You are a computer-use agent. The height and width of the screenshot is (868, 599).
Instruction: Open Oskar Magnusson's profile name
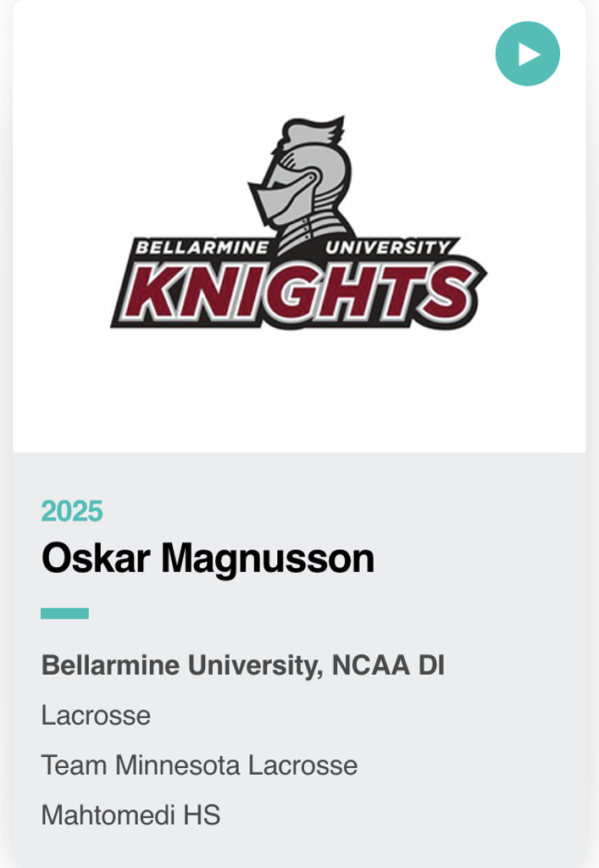pos(208,559)
